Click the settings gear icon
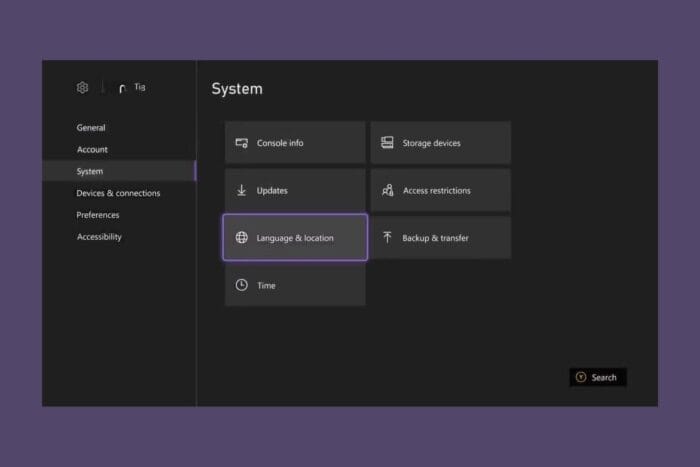Image resolution: width=700 pixels, height=467 pixels. point(82,88)
